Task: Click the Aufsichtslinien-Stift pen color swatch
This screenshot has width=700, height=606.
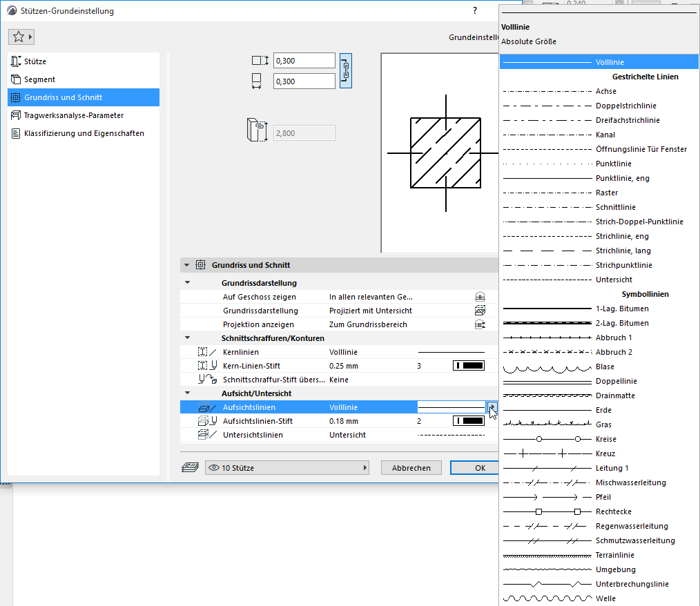Action: coord(469,421)
